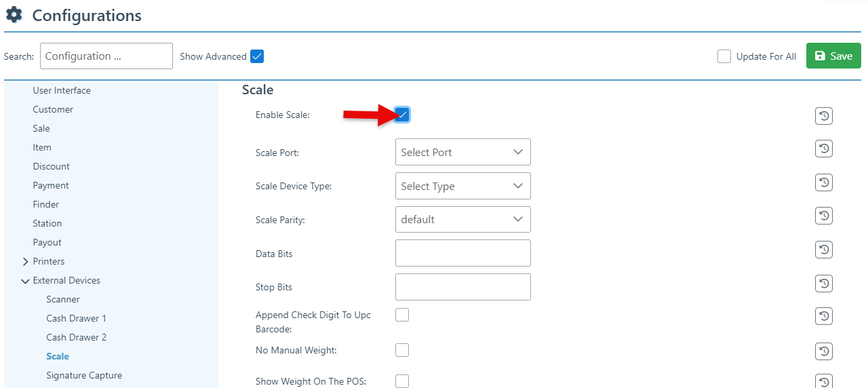Check Append Check Digit To Upc Barcode

pos(402,315)
